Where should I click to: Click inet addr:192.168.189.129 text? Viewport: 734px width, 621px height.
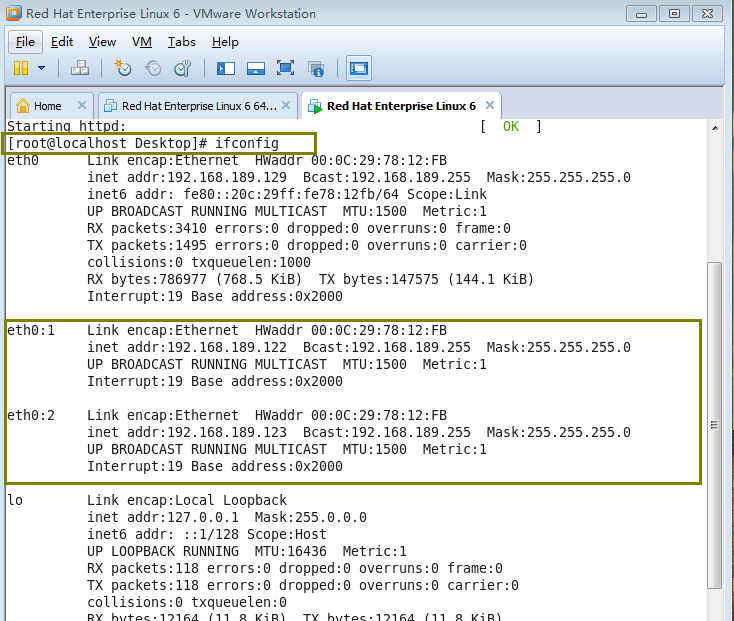click(187, 177)
